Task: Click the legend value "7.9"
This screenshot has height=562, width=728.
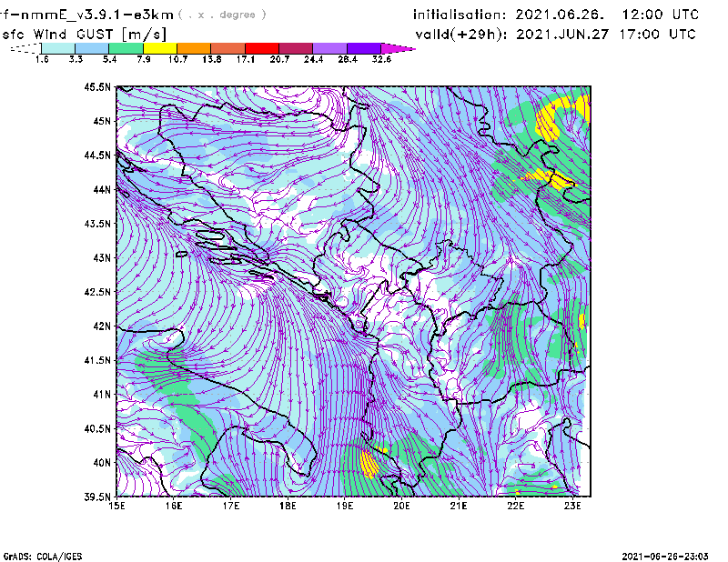Action: tap(144, 59)
